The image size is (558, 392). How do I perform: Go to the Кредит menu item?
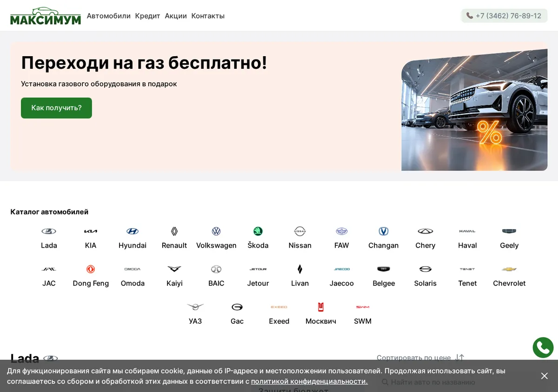tap(148, 16)
